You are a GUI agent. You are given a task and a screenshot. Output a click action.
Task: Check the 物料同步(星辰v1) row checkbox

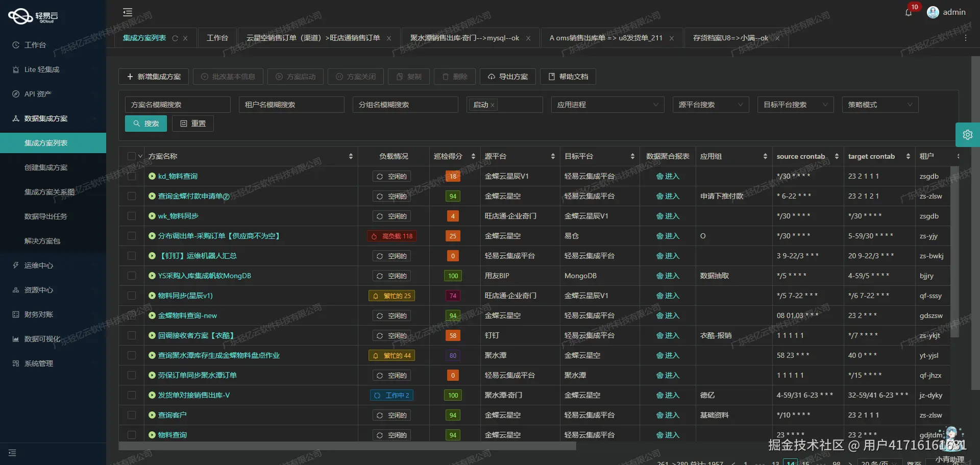click(132, 296)
